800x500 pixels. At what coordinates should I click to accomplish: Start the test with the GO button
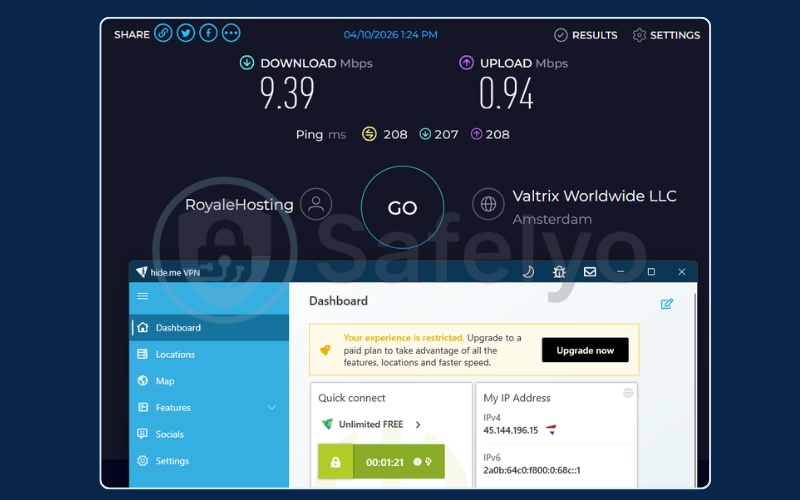(402, 207)
